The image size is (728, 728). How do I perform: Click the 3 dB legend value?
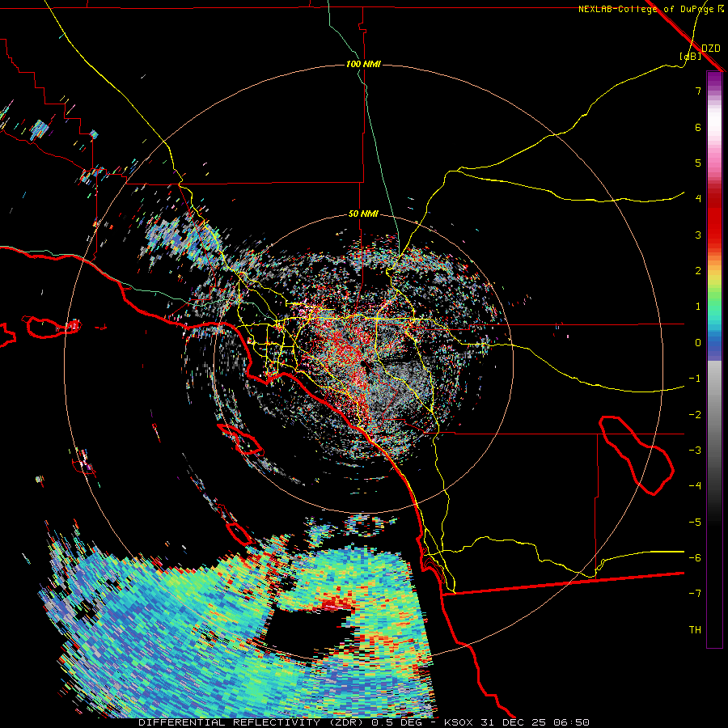698,235
